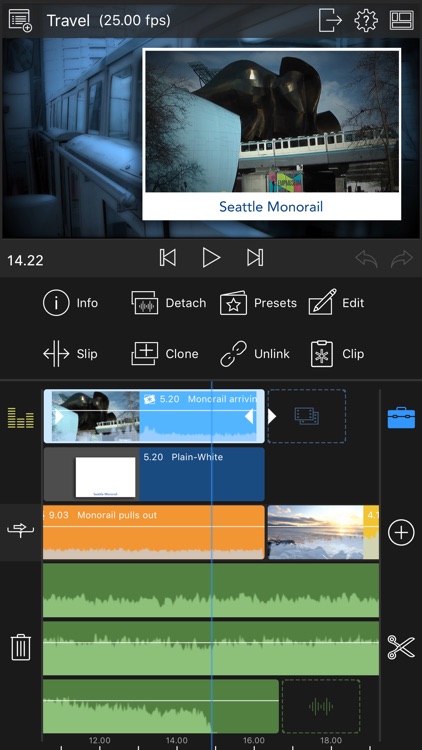Select the Slip tool
Image resolution: width=422 pixels, height=750 pixels.
70,354
